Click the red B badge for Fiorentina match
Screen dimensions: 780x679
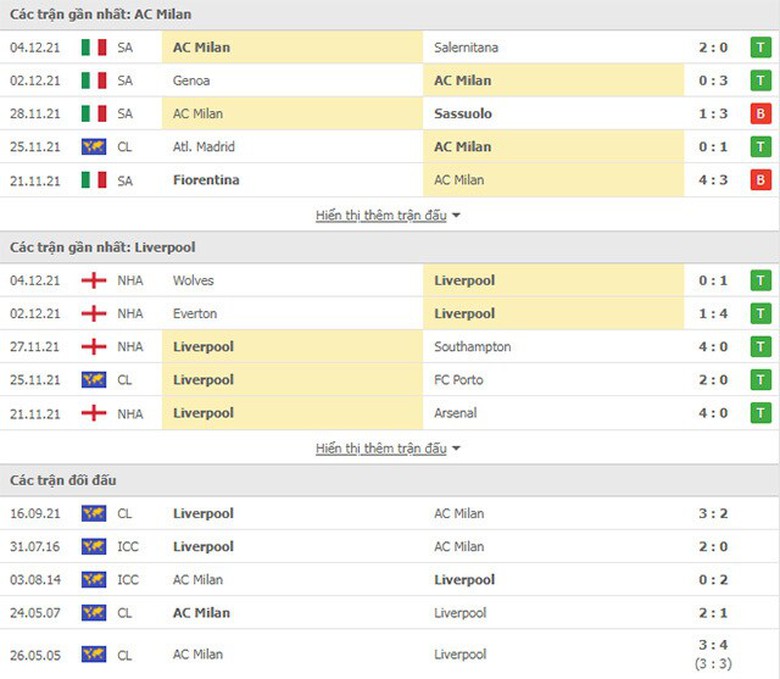(762, 180)
